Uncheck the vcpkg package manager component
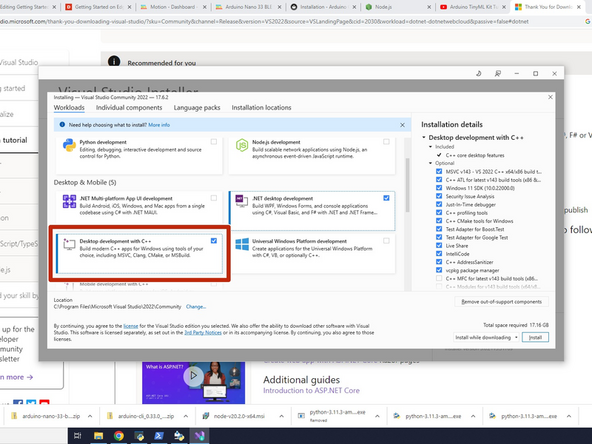592x444 pixels. (x=439, y=270)
